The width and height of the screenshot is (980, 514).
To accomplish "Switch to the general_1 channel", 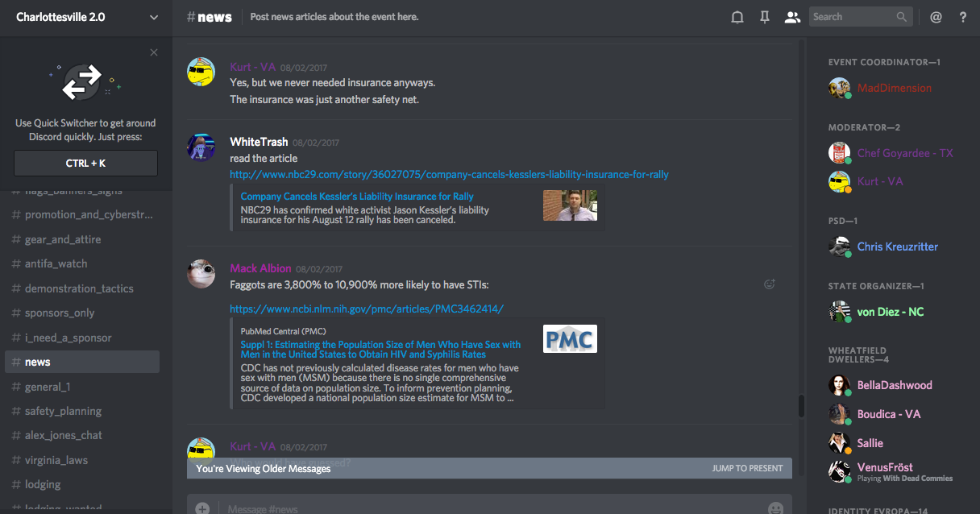I will point(47,387).
